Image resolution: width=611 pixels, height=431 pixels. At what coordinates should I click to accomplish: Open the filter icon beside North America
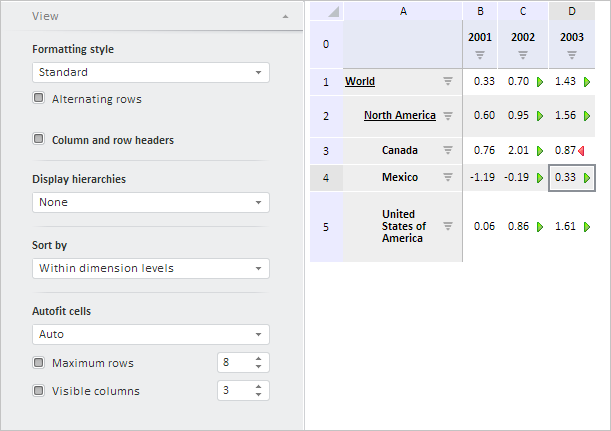coord(448,116)
